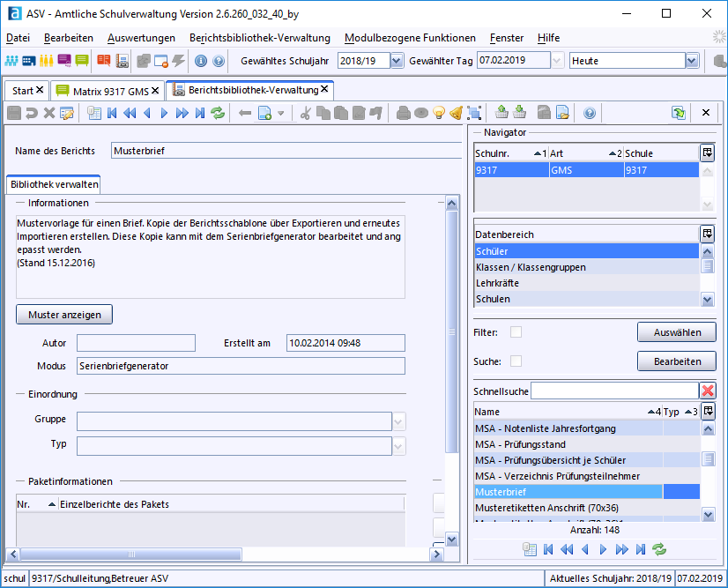Go to next entry in navigator bottom bar
This screenshot has width=728, height=588.
coord(603,549)
